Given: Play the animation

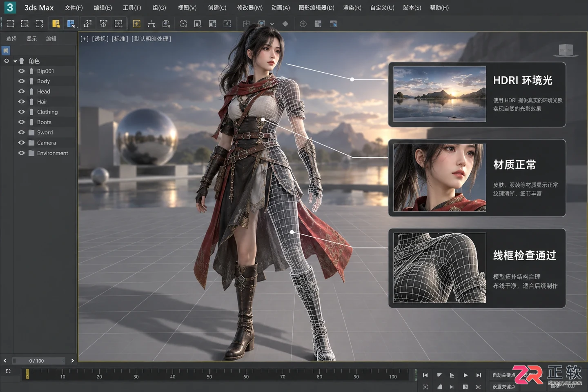Looking at the screenshot, I should click(x=465, y=375).
